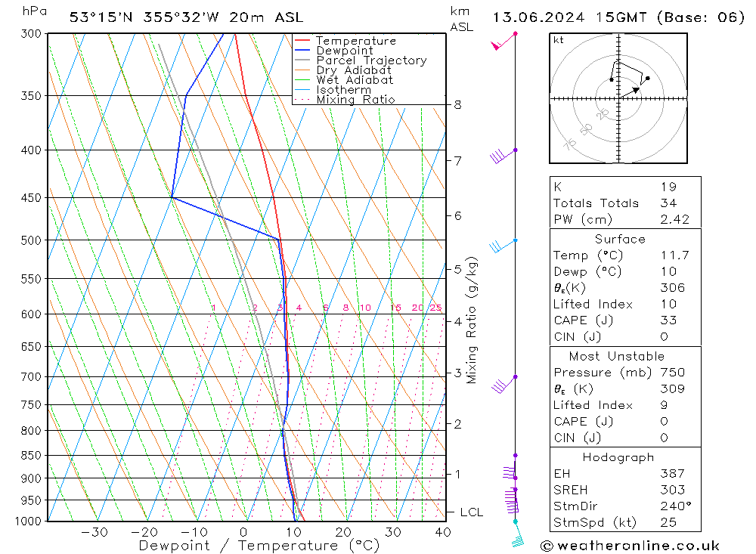Click the StmSpd (kt) value 25
Viewport: 756px width, 554px height.
pyautogui.click(x=668, y=522)
